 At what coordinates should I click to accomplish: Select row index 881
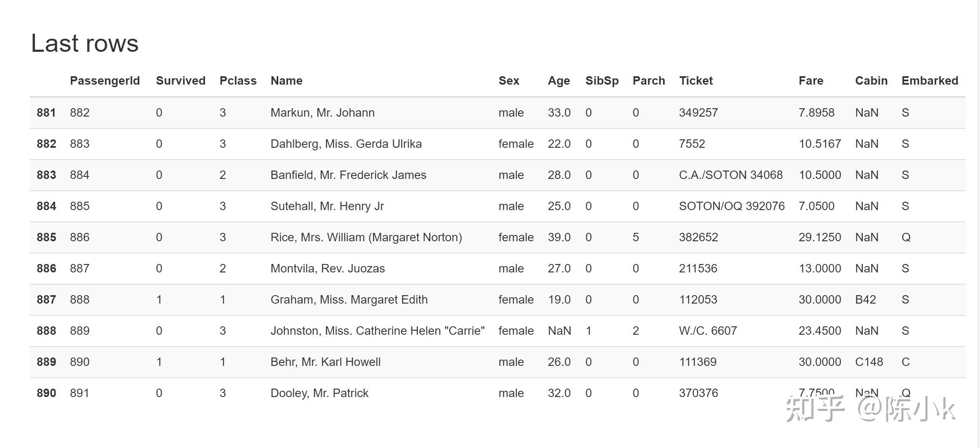point(46,113)
